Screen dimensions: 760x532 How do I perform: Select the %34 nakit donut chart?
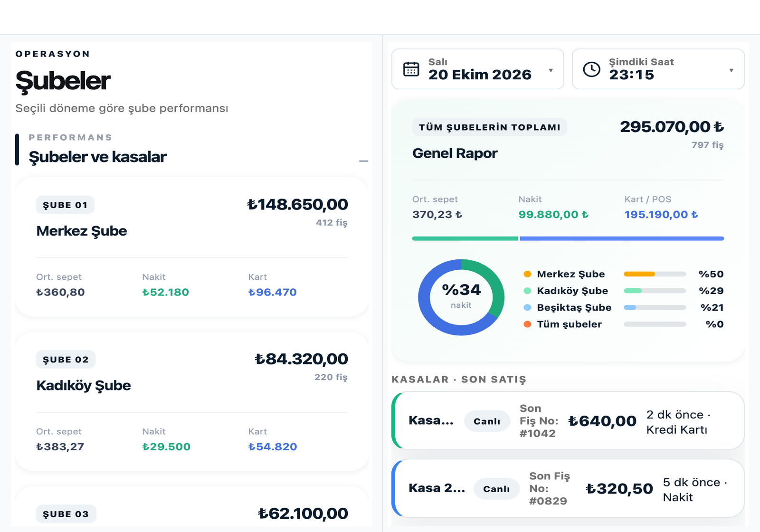pyautogui.click(x=461, y=297)
